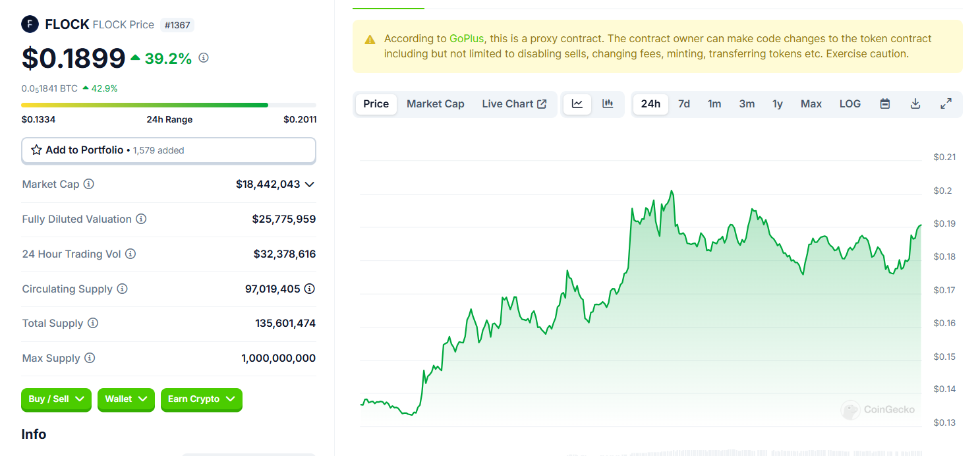The width and height of the screenshot is (980, 456).
Task: Show Market Cap info tooltip icon
Action: [89, 184]
